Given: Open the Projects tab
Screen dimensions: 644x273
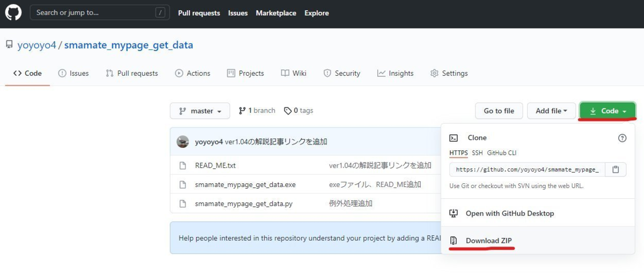Looking at the screenshot, I should 246,73.
